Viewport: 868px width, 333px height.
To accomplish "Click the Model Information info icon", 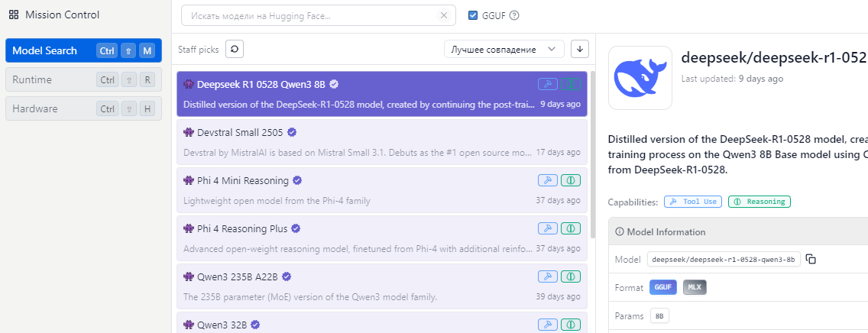I will (620, 231).
